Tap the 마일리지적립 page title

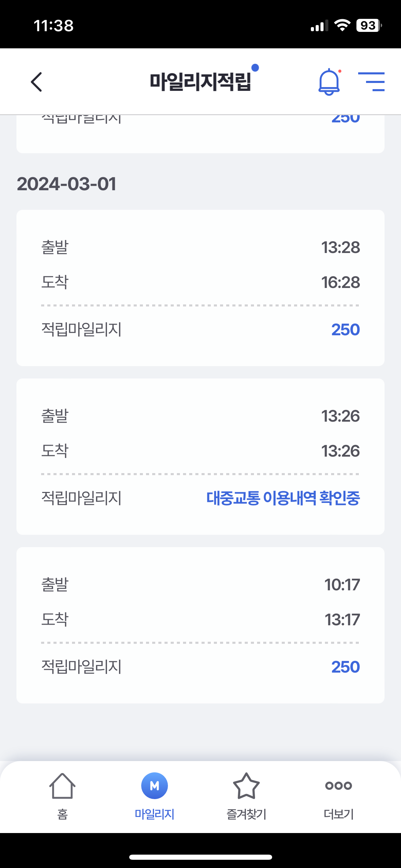pyautogui.click(x=200, y=82)
